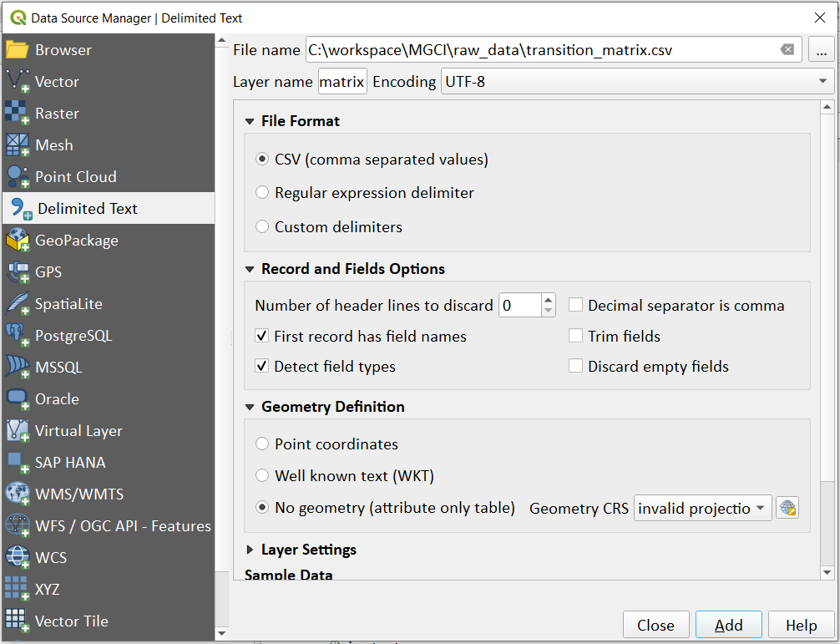Switch to the Raster source tab

pos(109,113)
